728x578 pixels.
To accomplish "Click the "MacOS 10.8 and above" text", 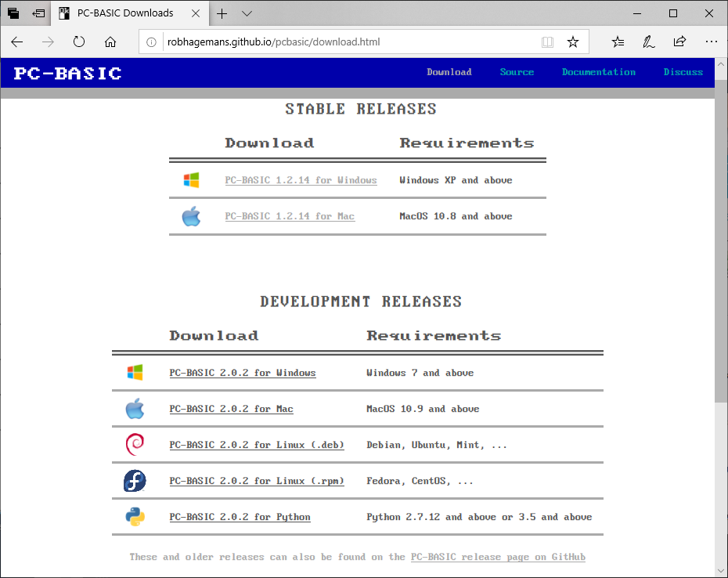I will tap(456, 216).
